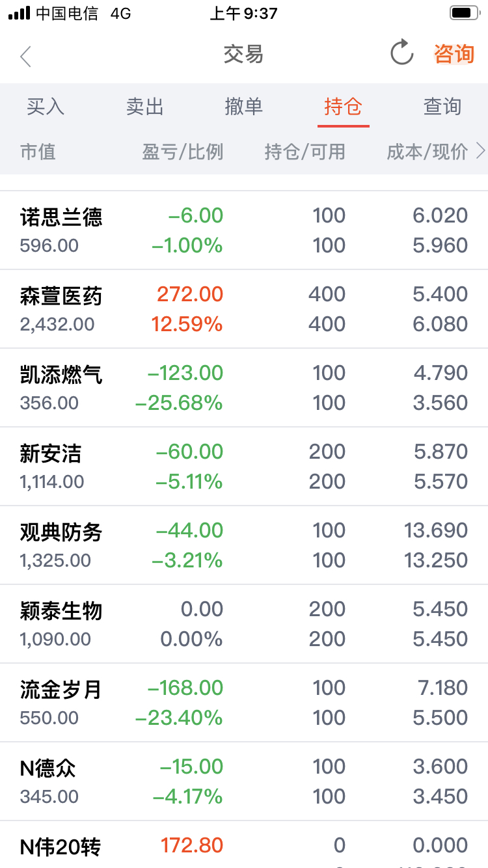Select the 持仓 tab
The image size is (488, 868).
[343, 106]
